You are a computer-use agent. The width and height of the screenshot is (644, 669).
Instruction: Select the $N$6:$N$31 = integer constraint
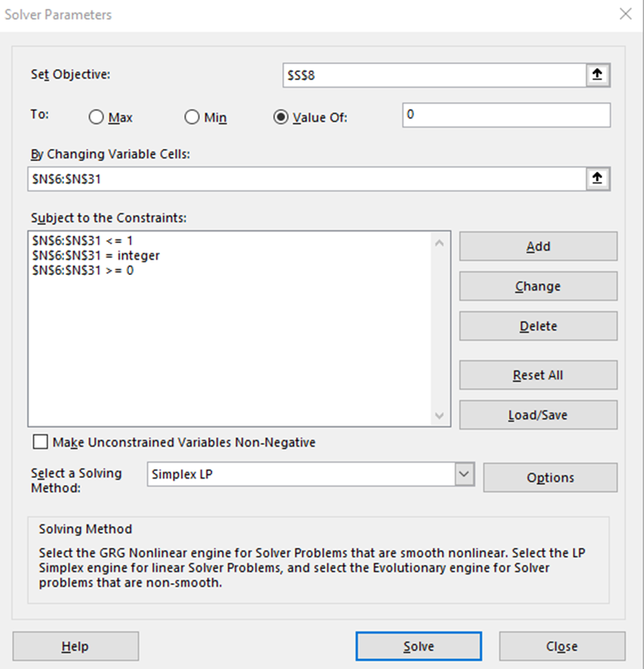pos(96,255)
